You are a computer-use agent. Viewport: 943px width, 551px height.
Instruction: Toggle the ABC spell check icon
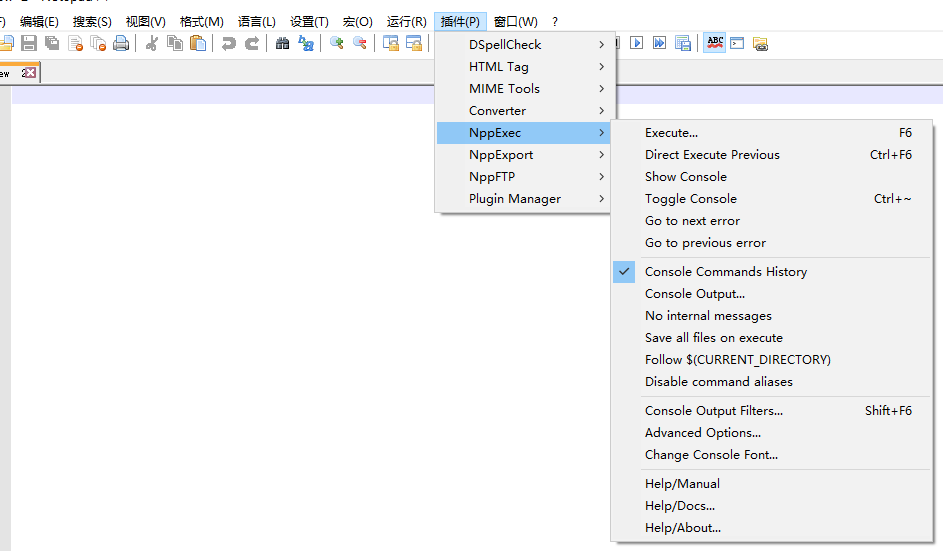[x=714, y=43]
